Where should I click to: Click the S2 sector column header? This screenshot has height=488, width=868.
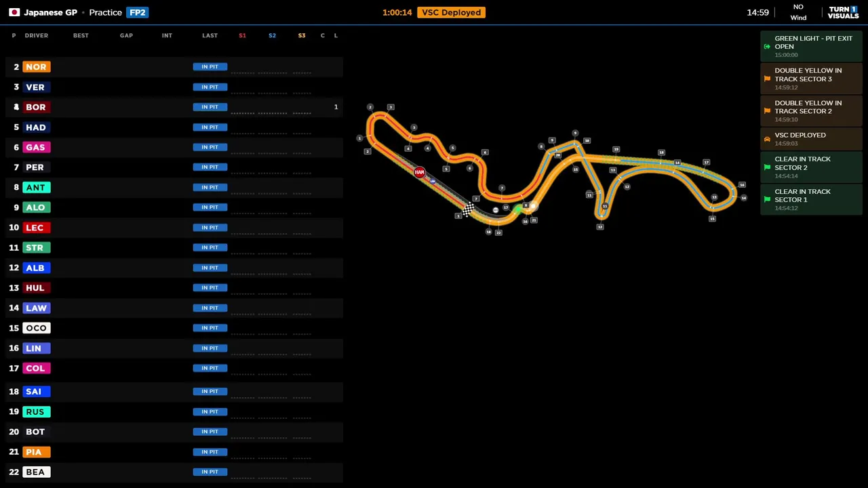click(x=272, y=35)
